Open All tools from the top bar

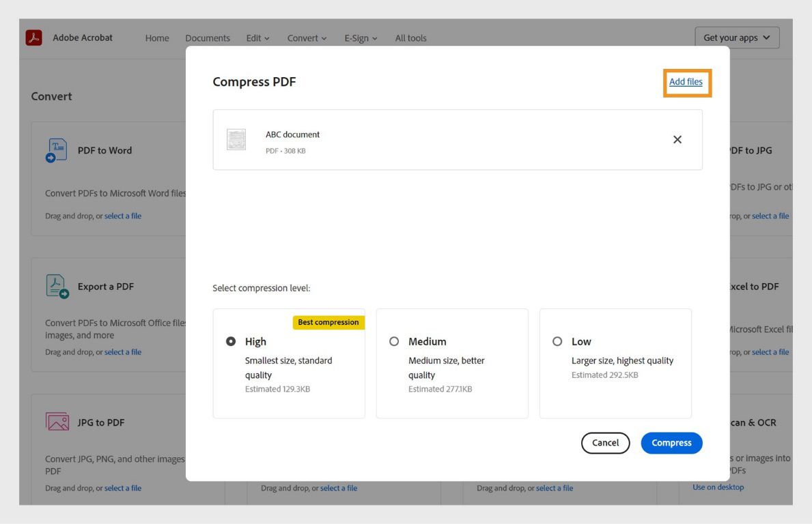click(x=410, y=38)
